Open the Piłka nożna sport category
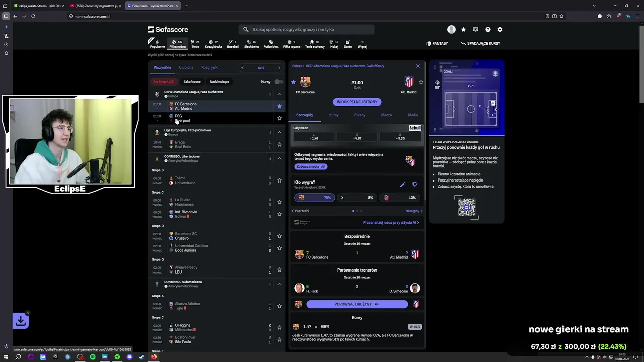Screen dimensions: 644x362 click(x=177, y=44)
